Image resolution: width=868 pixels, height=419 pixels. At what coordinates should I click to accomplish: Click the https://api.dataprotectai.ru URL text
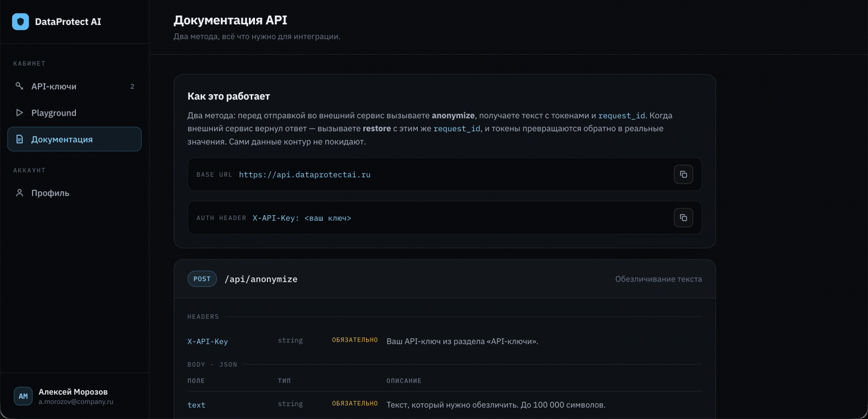click(305, 175)
